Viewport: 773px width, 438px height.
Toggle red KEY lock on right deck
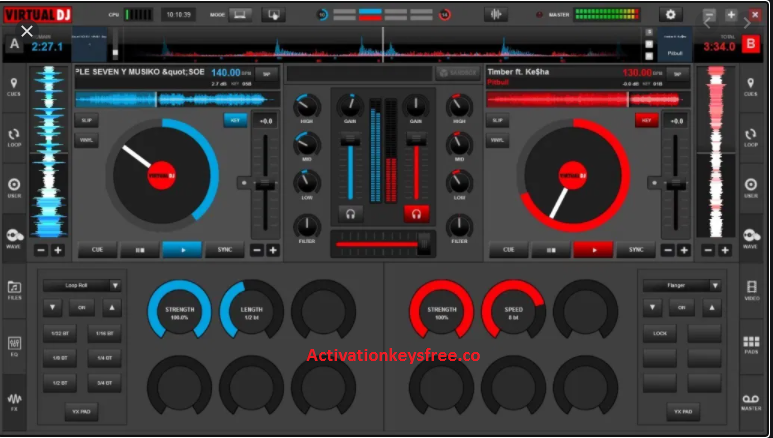646,120
